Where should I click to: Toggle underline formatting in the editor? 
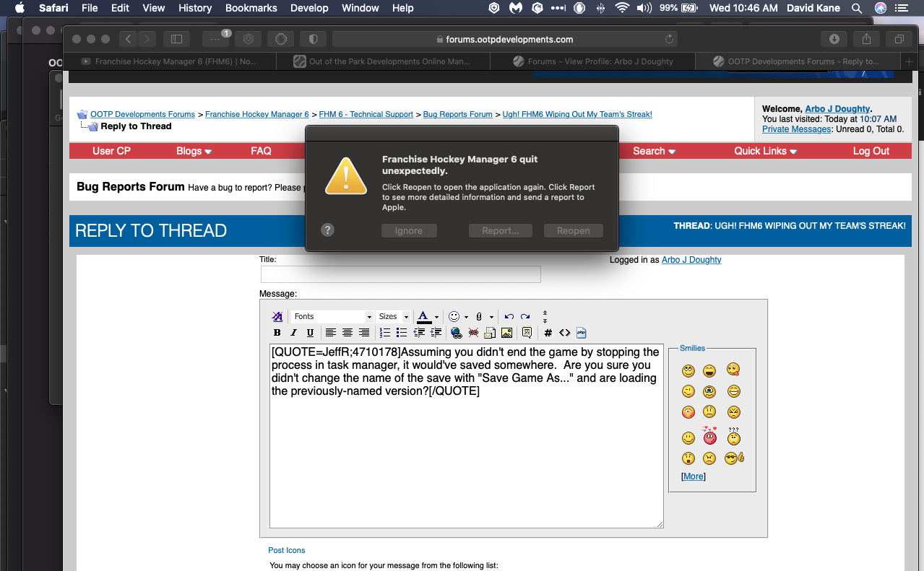coord(310,333)
